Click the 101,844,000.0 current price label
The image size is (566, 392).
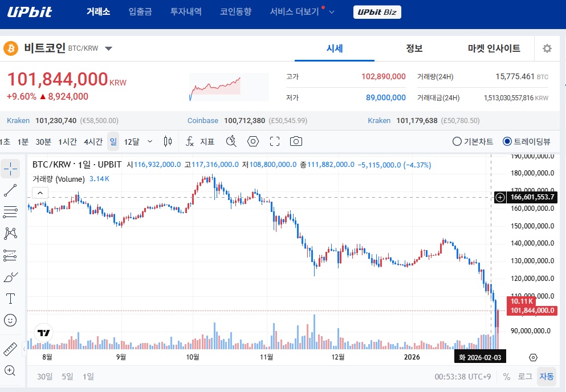[532, 311]
